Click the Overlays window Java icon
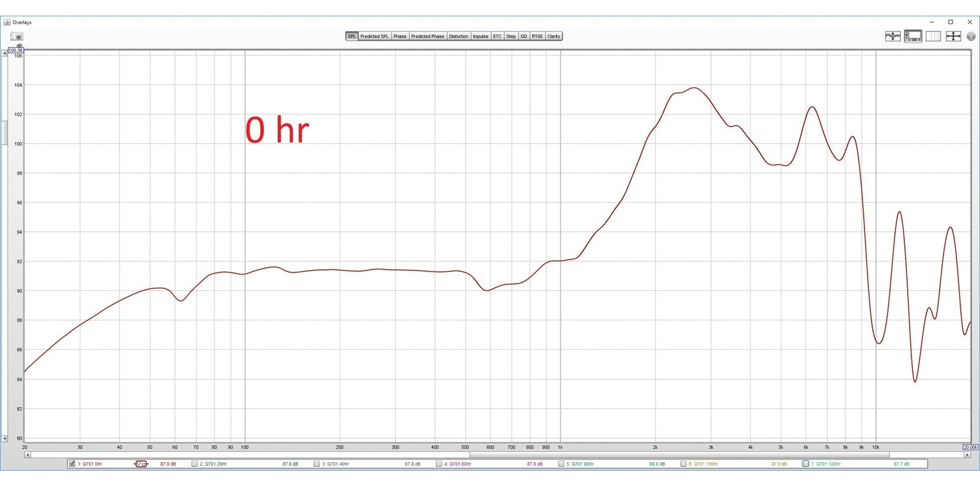 coord(7,22)
